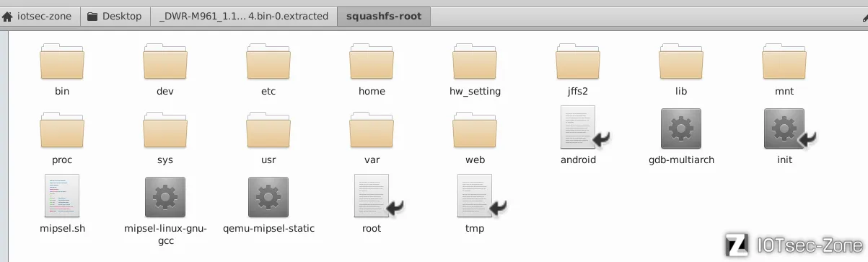The width and height of the screenshot is (868, 262).
Task: Select the hw_setting folder icon
Action: pos(475,61)
